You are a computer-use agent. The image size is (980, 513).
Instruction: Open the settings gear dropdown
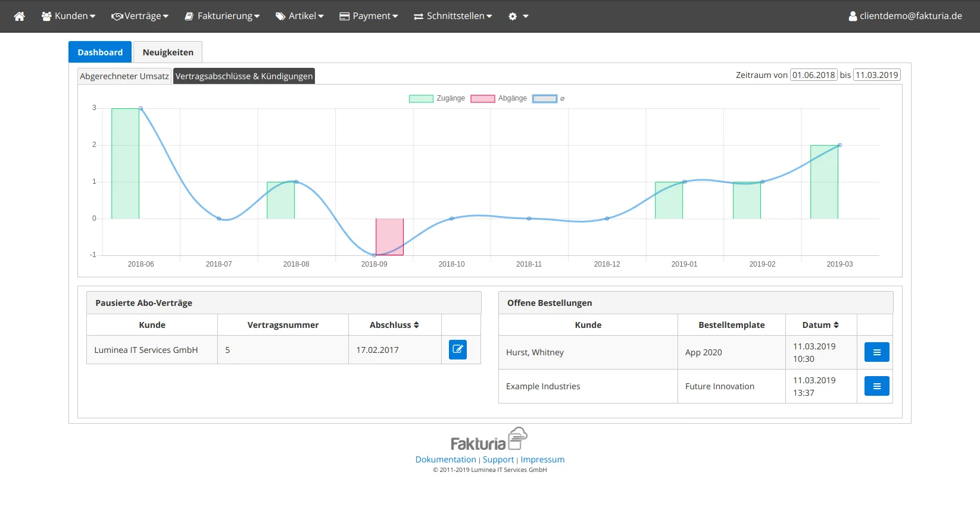pyautogui.click(x=519, y=16)
